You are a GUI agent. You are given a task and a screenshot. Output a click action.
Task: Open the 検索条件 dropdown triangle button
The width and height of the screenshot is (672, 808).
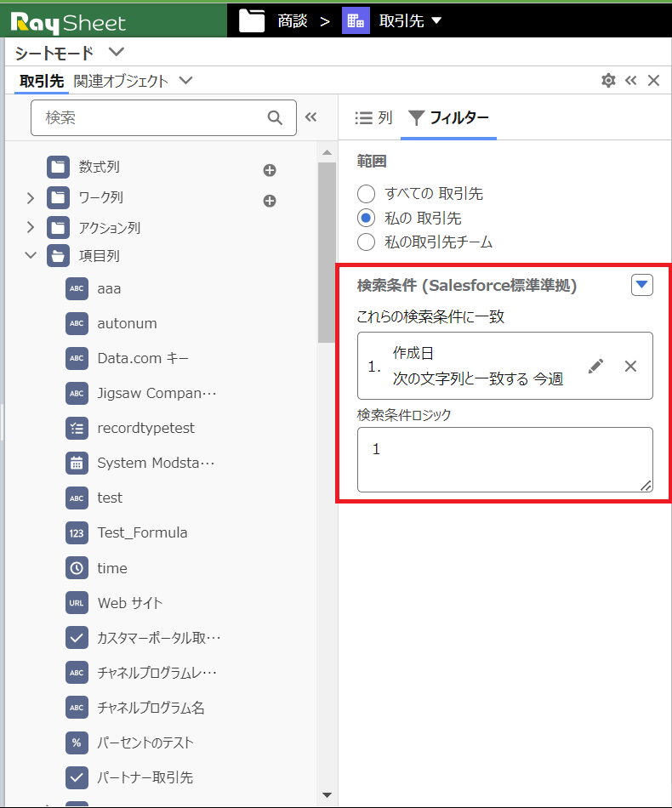click(x=641, y=284)
